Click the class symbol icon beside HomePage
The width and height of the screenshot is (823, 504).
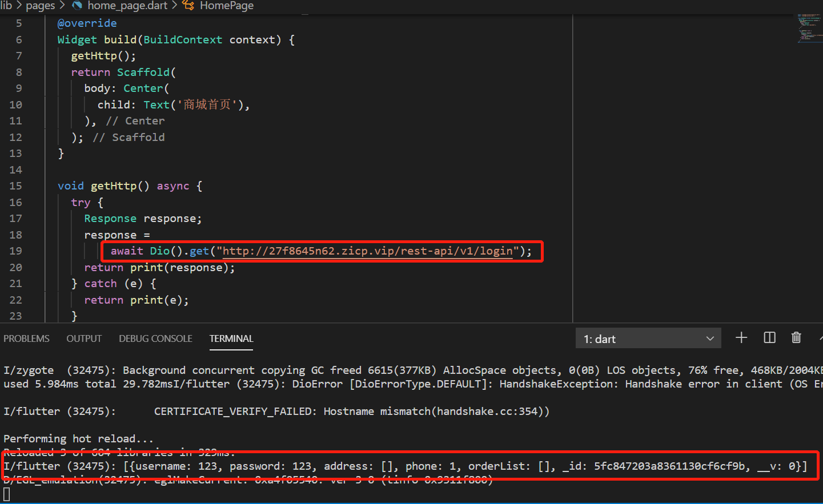pos(188,6)
